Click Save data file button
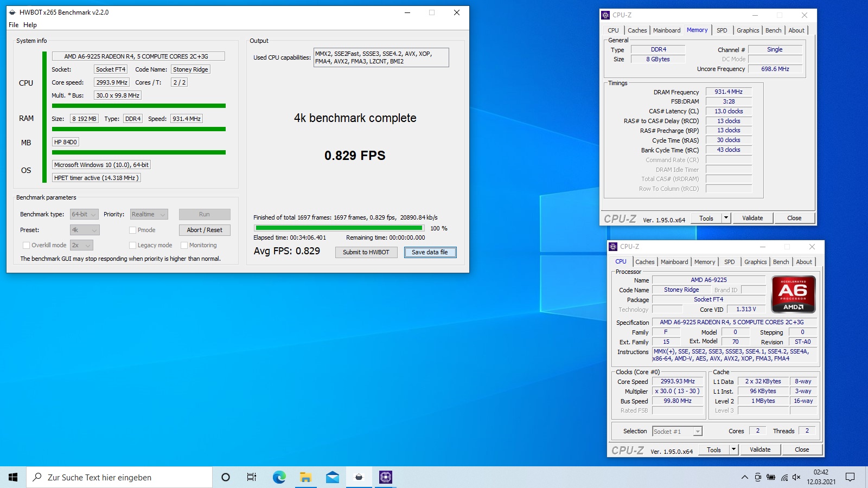Viewport: 868px width, 488px height. point(430,252)
